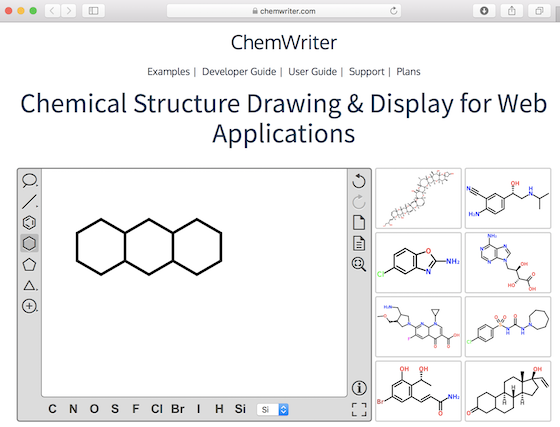
Task: Load the large polycyclic molecule thumbnail
Action: (x=418, y=198)
